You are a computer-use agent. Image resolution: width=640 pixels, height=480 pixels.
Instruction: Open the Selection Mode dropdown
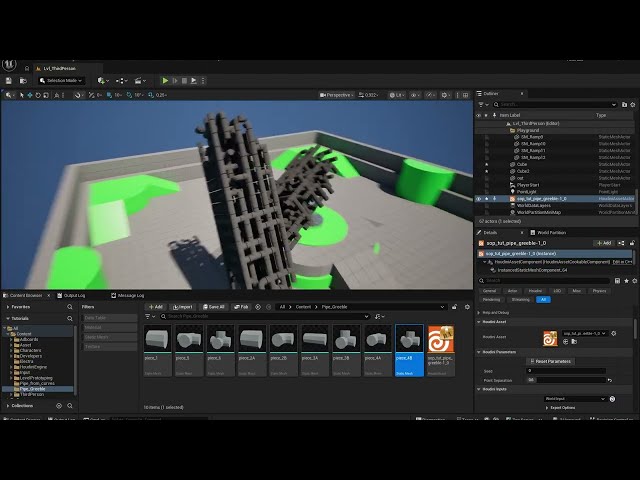coord(61,81)
